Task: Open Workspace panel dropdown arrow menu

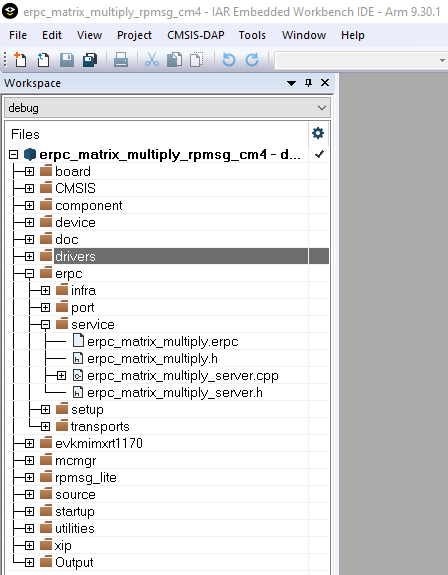Action: point(291,83)
